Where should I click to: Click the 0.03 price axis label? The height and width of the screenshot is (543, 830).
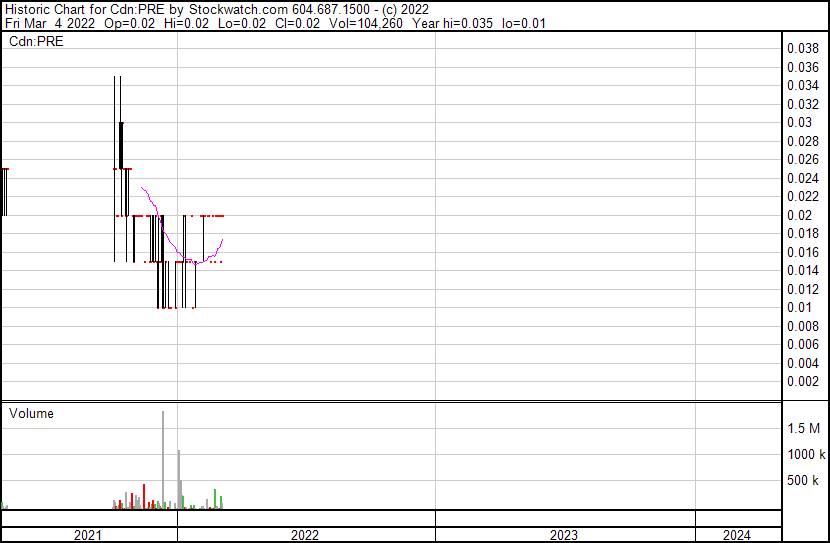click(800, 122)
